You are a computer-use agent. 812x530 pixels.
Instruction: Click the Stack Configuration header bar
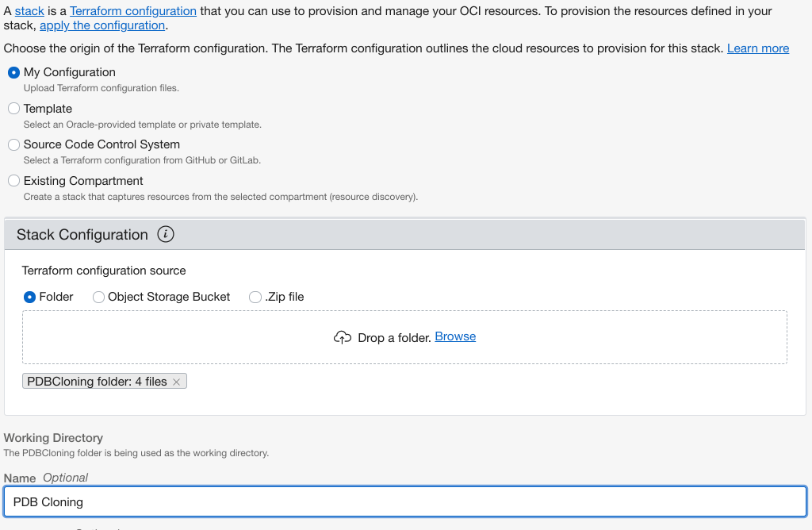tap(405, 234)
